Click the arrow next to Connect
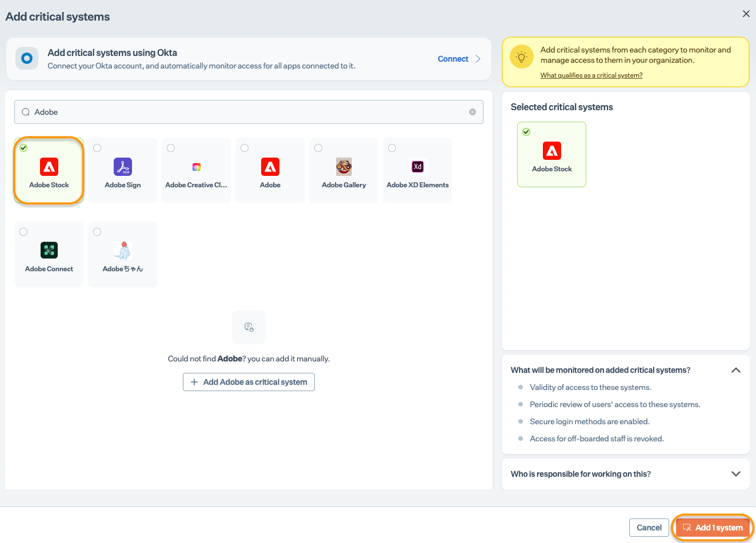This screenshot has height=543, width=756. 478,59
